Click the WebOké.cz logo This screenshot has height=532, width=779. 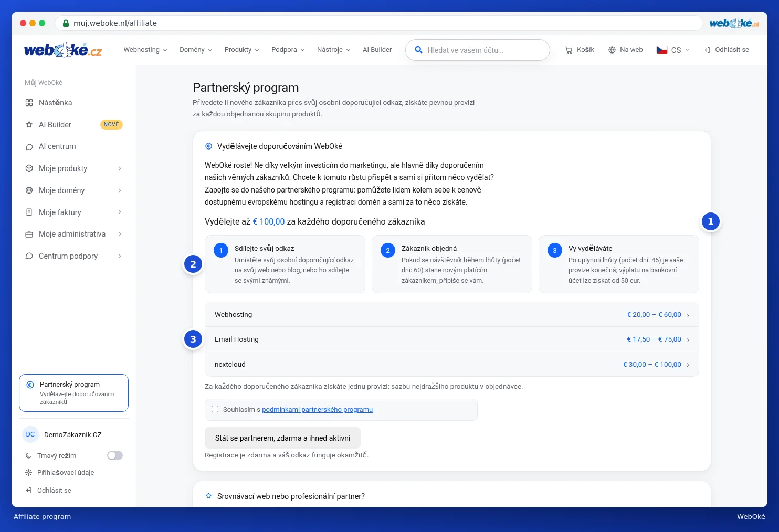tap(63, 50)
